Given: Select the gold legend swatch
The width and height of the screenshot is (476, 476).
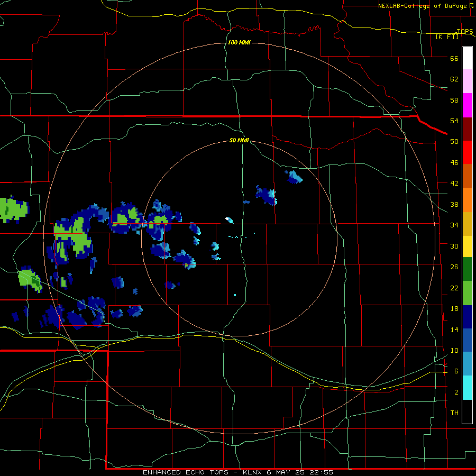Looking at the screenshot, I should [x=467, y=224].
